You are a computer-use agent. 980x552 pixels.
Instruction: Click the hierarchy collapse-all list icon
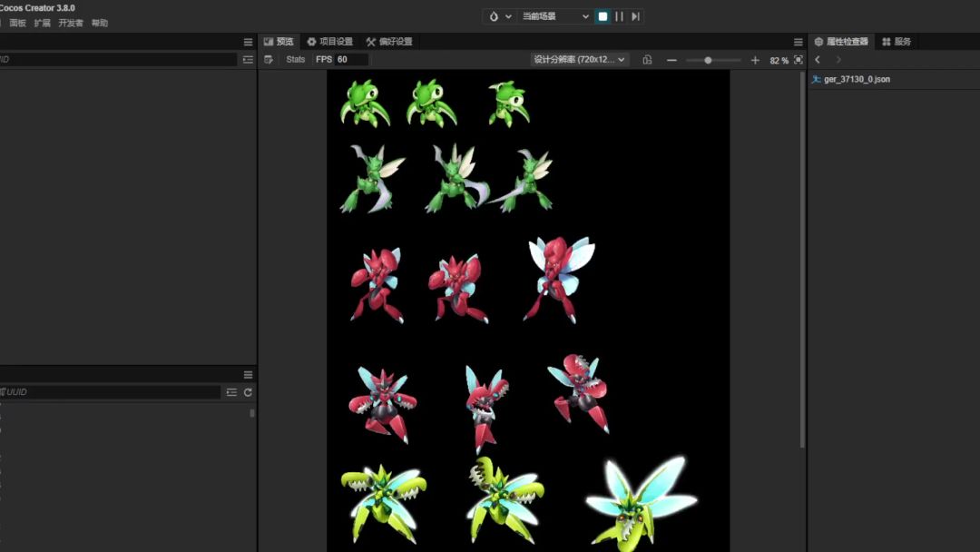pyautogui.click(x=248, y=59)
